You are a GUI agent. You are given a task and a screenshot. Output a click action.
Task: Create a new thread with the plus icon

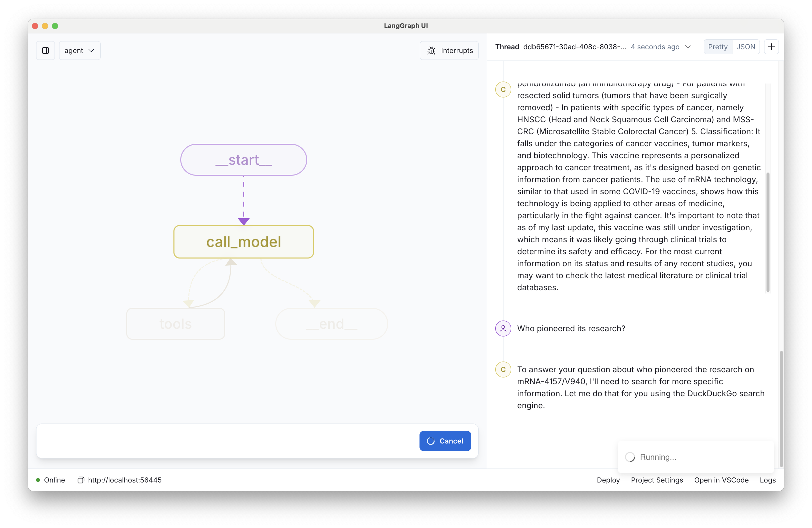pyautogui.click(x=771, y=47)
